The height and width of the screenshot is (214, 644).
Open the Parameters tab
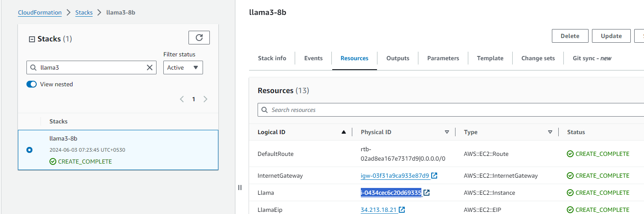[x=443, y=58]
